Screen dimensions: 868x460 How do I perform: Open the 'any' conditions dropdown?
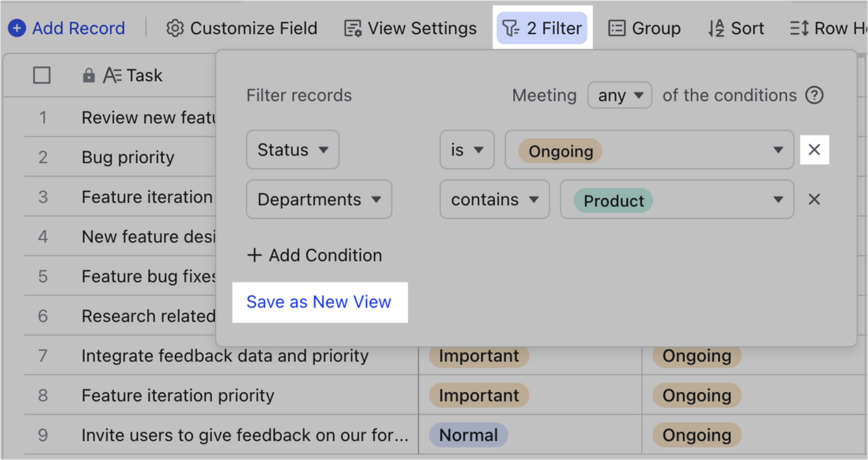pos(620,95)
